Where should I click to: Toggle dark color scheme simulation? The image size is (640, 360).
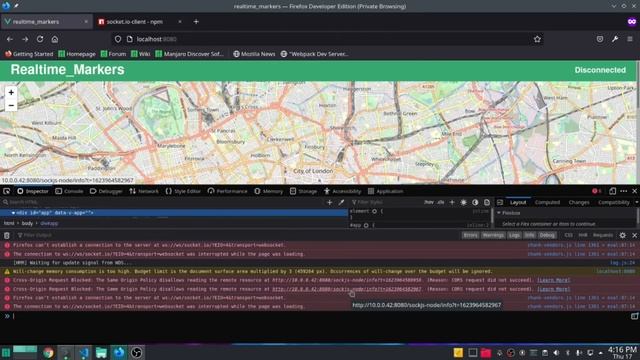[475, 202]
